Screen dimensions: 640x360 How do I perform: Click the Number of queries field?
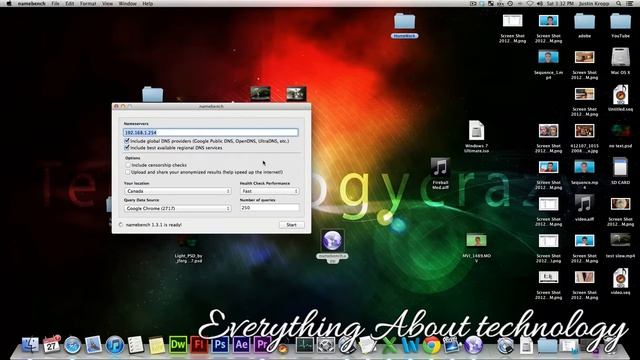[x=270, y=208]
